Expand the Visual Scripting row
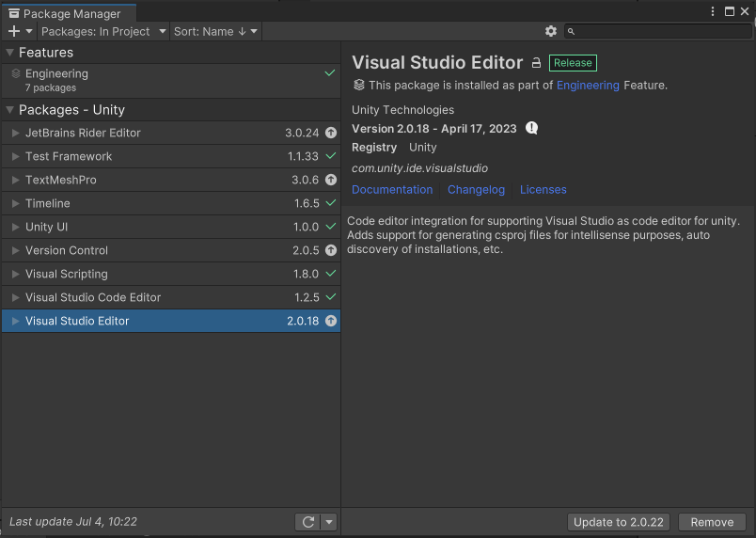Screen dimensions: 756x538 coord(15,274)
